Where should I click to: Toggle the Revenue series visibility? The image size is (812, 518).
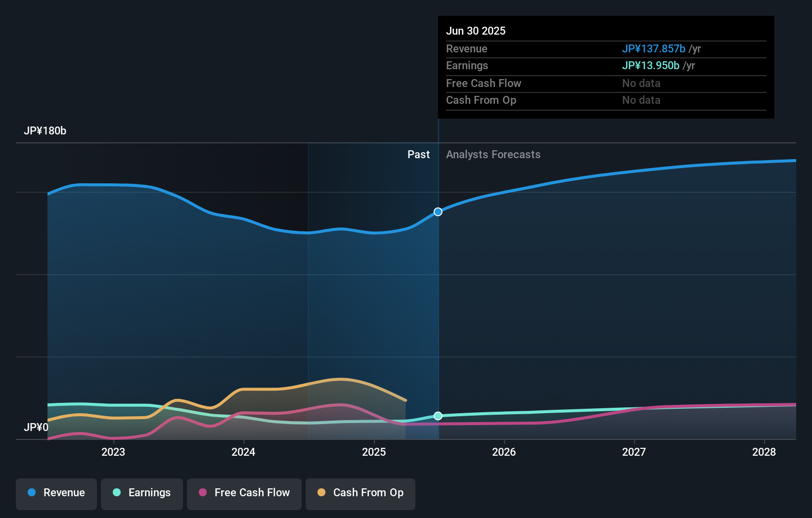[56, 493]
